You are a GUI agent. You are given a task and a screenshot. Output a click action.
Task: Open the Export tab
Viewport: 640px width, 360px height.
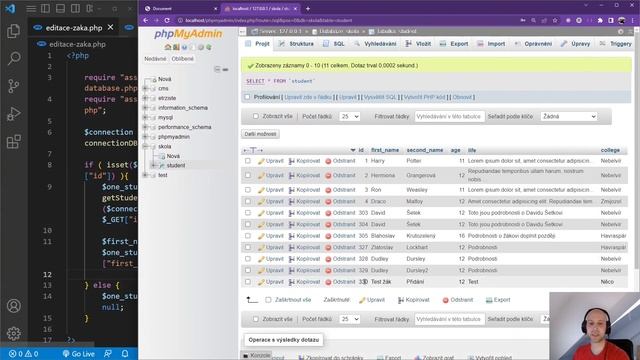(x=454, y=44)
